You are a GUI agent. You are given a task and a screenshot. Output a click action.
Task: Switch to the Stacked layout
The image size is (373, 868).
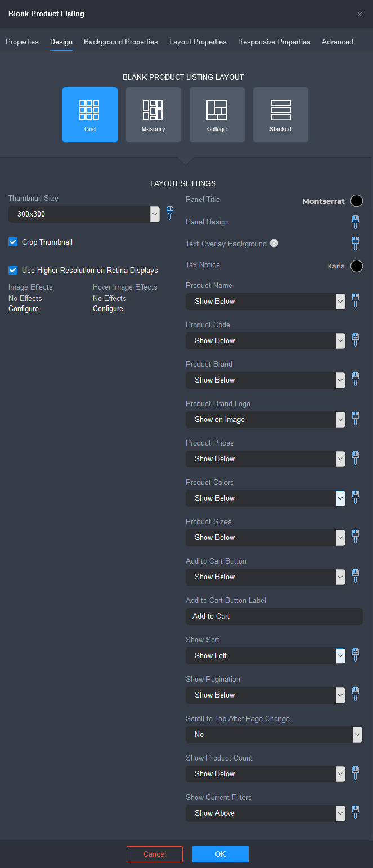pos(281,115)
